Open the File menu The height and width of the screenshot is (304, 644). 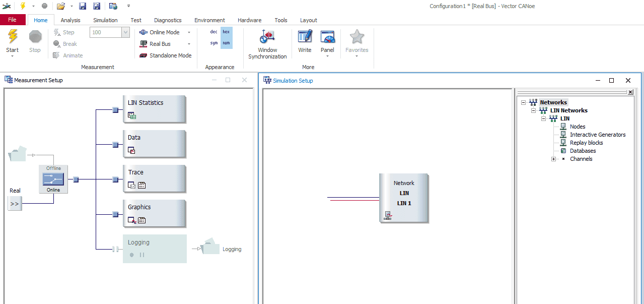[13, 20]
